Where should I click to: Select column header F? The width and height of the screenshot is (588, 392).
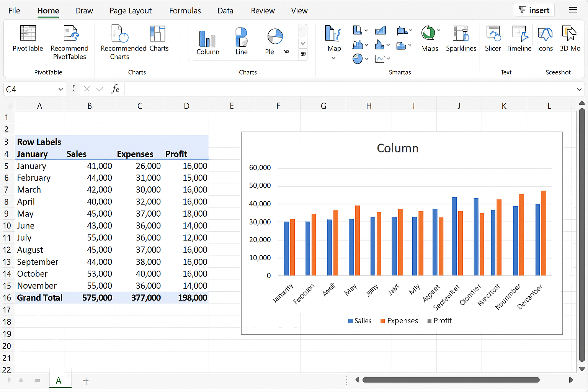[x=278, y=106]
